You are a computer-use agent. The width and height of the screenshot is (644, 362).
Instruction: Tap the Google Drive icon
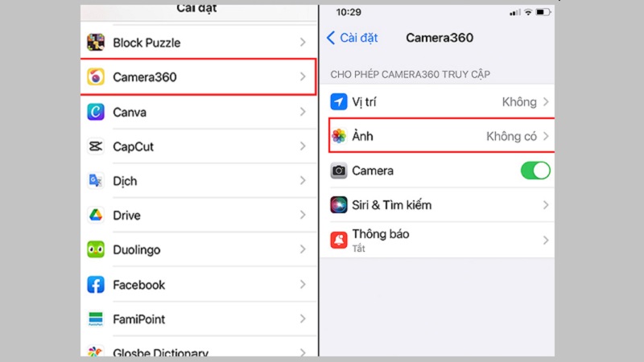pos(96,216)
